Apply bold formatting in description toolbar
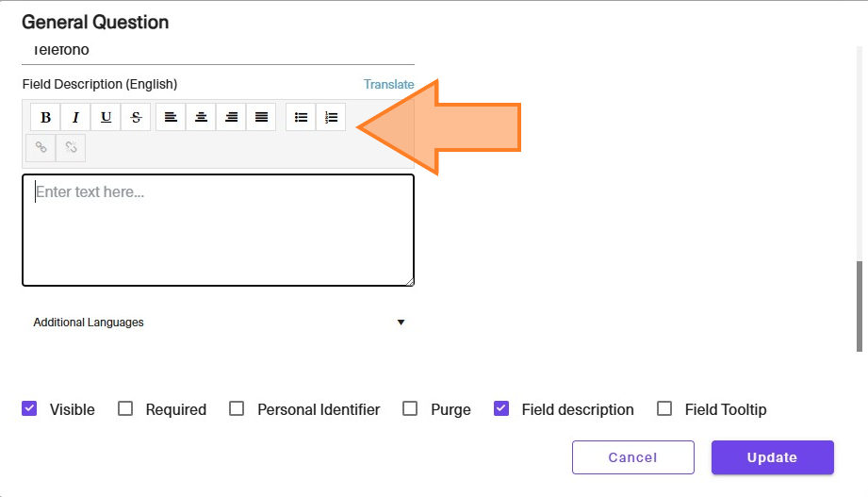The width and height of the screenshot is (868, 497). [x=45, y=117]
